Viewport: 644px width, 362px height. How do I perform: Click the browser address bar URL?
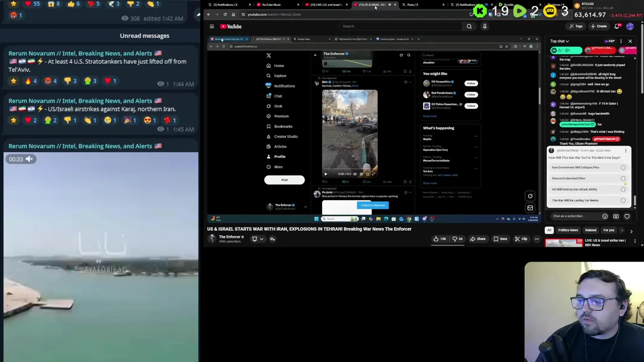(x=274, y=15)
